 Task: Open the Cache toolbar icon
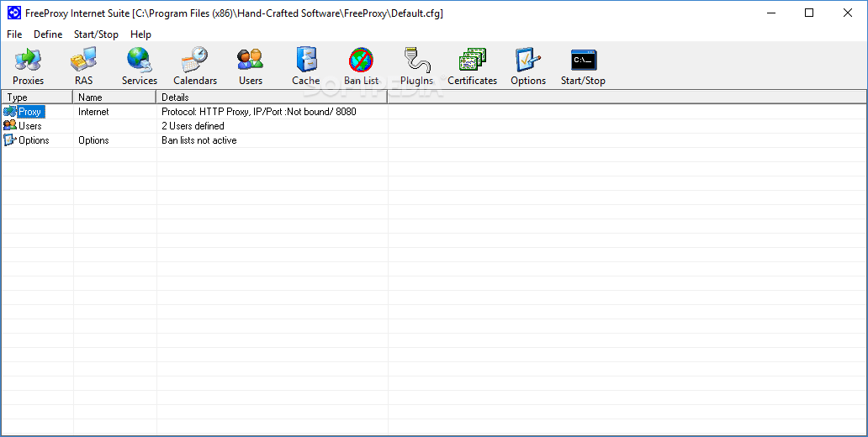(306, 60)
